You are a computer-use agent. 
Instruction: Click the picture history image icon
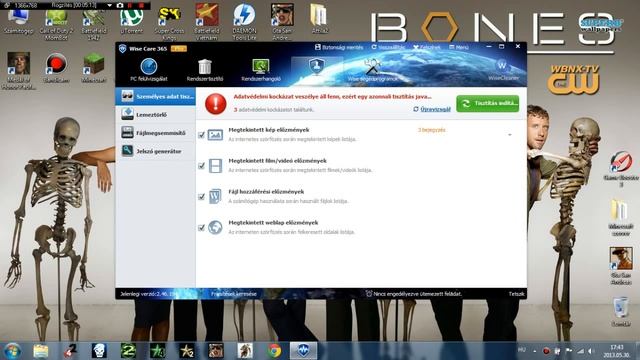point(215,135)
